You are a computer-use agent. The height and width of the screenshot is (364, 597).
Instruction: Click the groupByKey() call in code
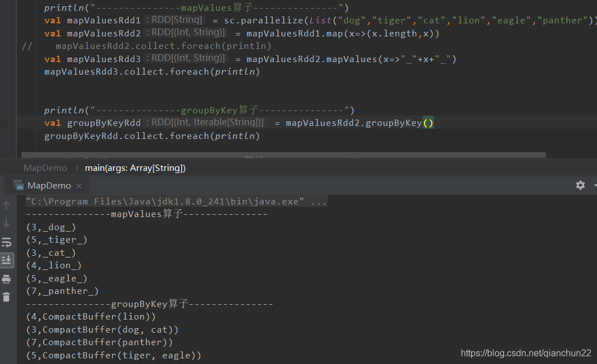point(399,123)
